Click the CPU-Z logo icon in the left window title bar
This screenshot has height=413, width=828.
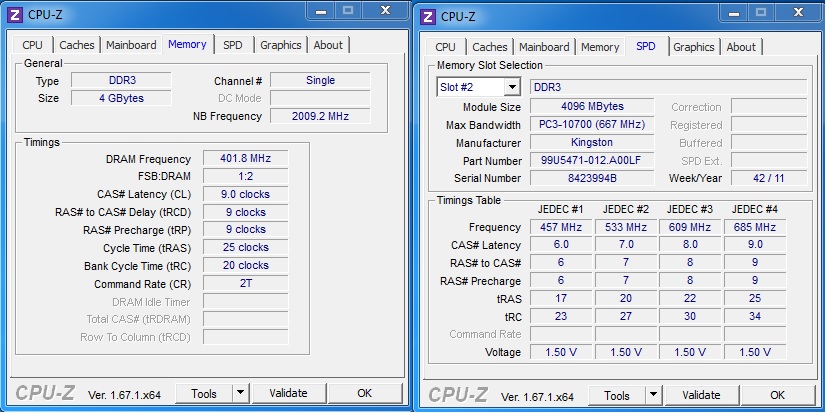(15, 15)
